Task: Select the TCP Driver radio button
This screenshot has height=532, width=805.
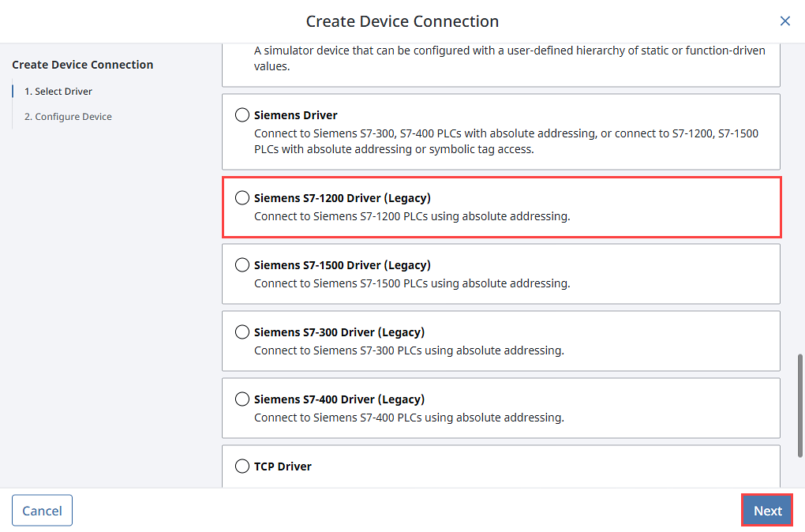Action: coord(242,466)
